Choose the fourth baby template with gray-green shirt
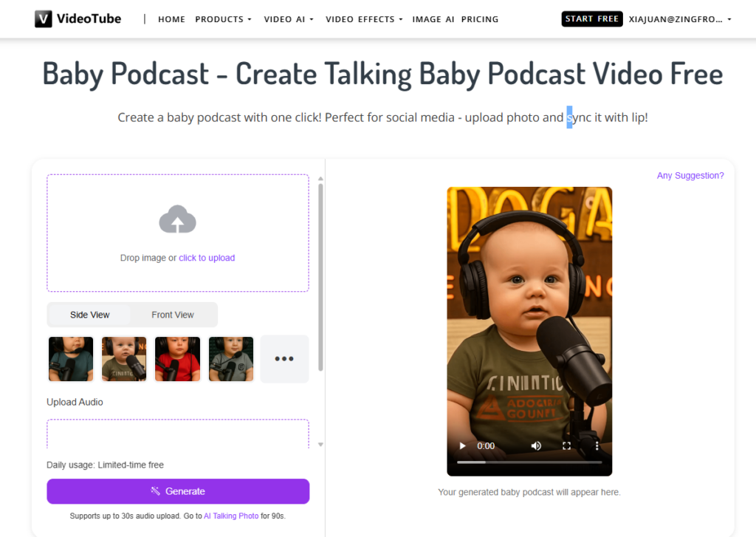 [x=231, y=359]
